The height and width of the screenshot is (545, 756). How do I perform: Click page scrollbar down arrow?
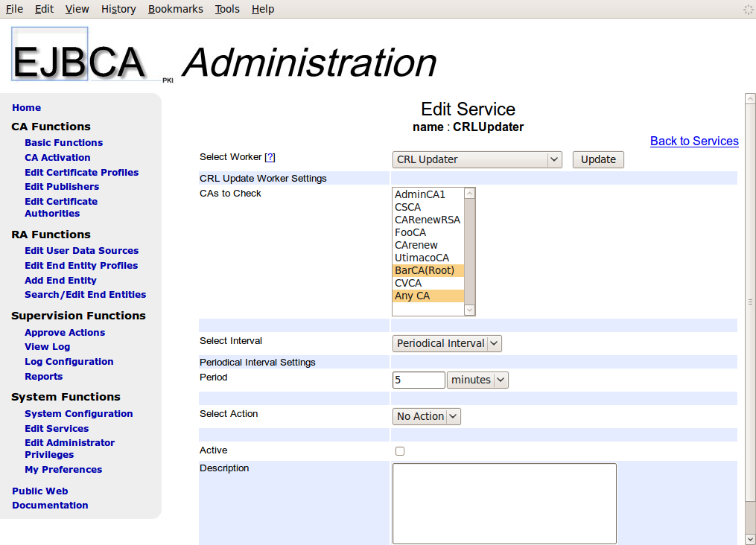pyautogui.click(x=750, y=538)
